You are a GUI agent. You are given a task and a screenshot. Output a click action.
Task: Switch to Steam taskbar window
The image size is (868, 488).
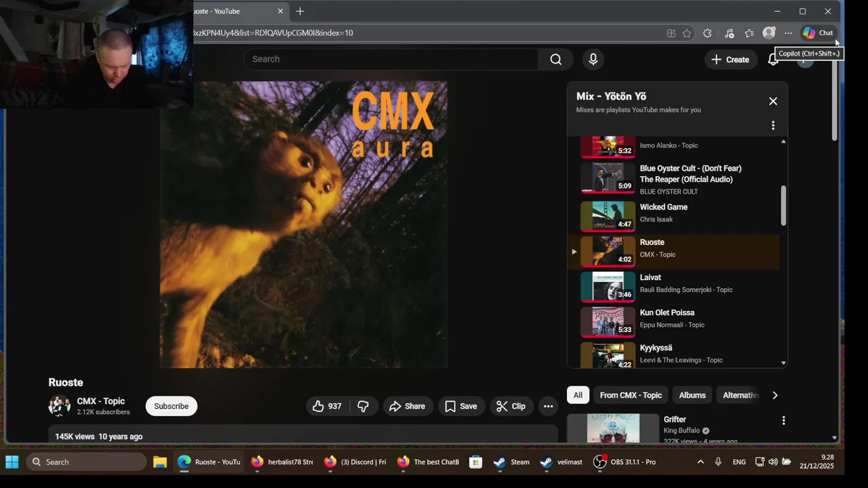coord(511,462)
